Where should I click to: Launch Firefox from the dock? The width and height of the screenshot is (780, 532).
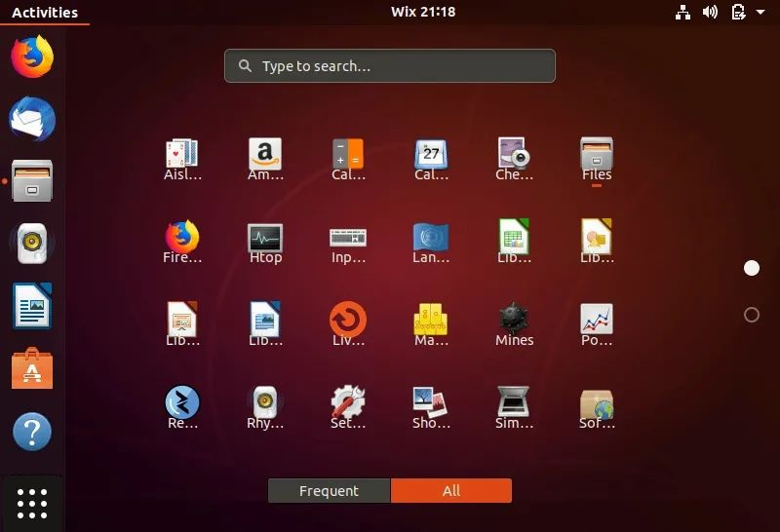[x=32, y=57]
